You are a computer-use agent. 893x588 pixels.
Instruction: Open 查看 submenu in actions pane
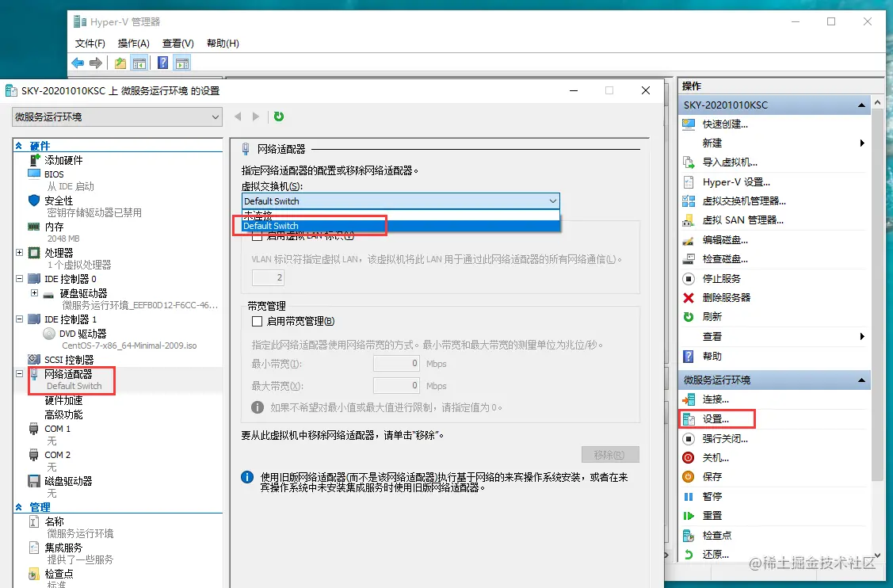(x=775, y=337)
